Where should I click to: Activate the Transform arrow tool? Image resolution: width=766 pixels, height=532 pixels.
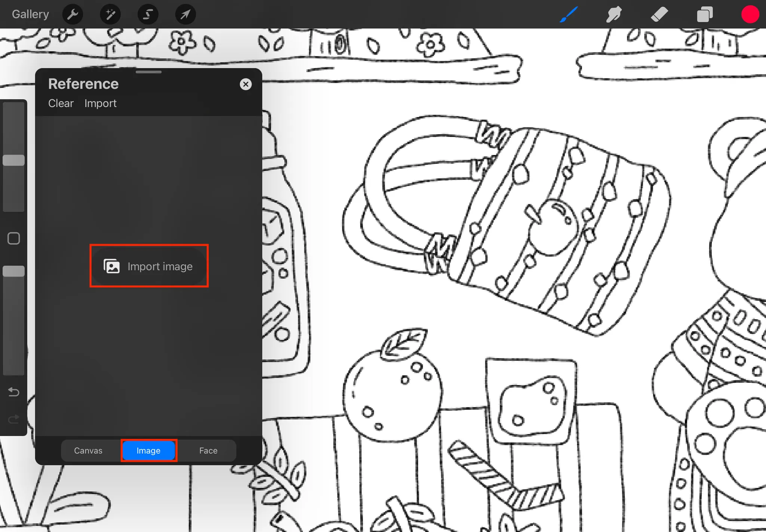click(186, 15)
